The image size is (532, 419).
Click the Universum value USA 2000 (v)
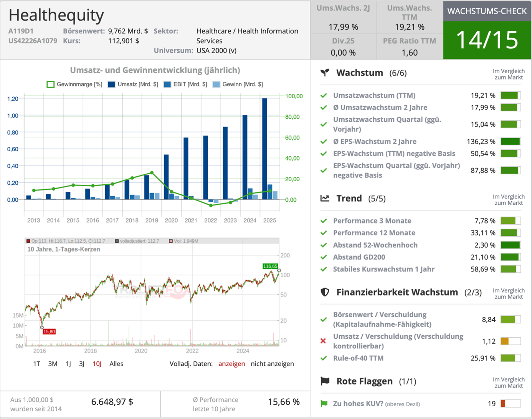coord(216,51)
